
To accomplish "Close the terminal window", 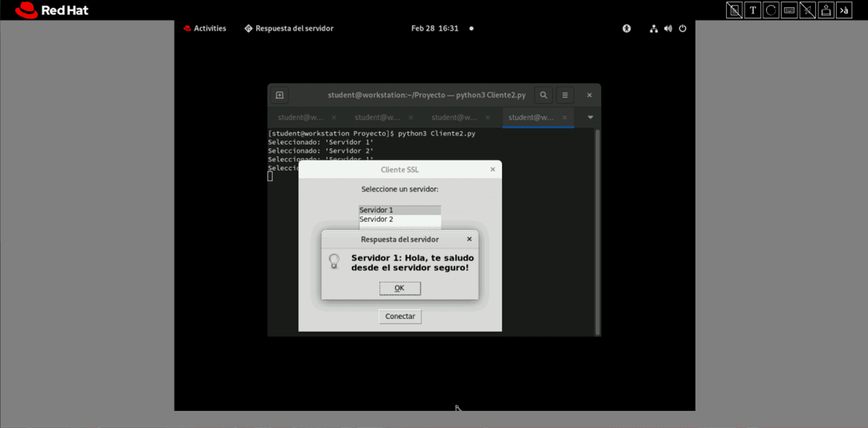I will coord(589,95).
